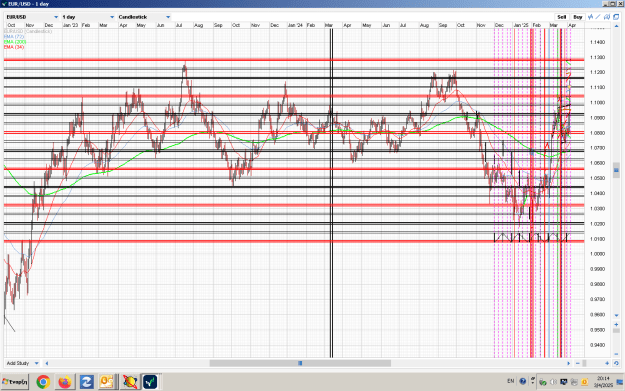The height and width of the screenshot is (391, 625).
Task: Launch Google Chrome from taskbar
Action: [x=43, y=382]
